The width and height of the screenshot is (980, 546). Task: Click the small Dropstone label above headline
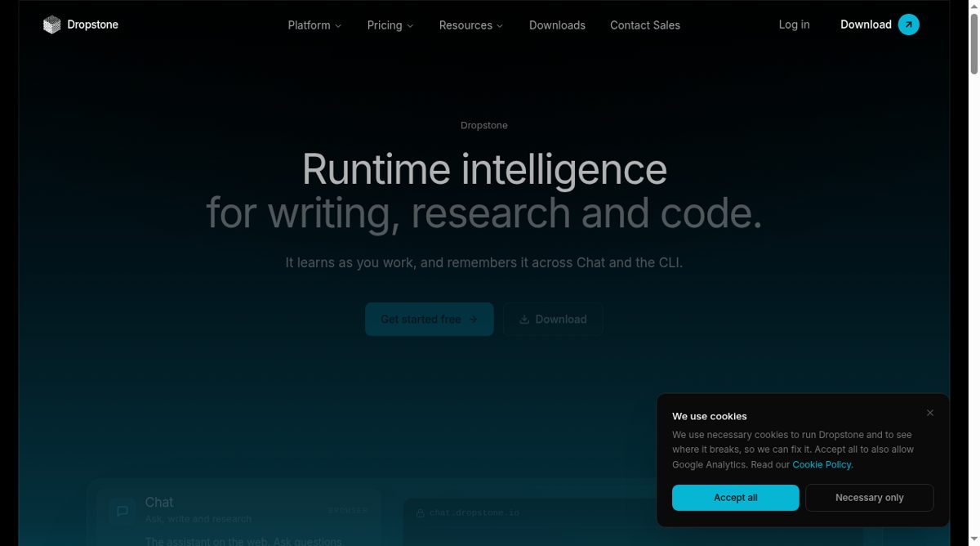484,125
